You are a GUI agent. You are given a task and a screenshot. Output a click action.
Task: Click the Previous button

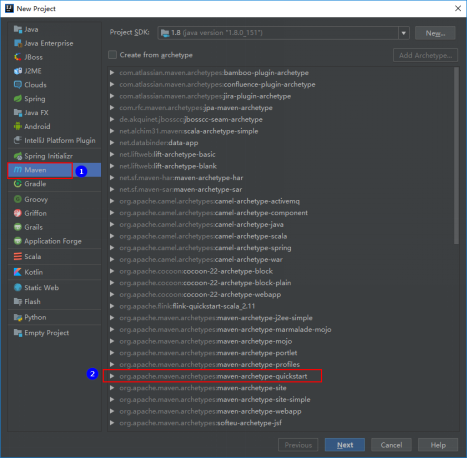[x=298, y=445]
